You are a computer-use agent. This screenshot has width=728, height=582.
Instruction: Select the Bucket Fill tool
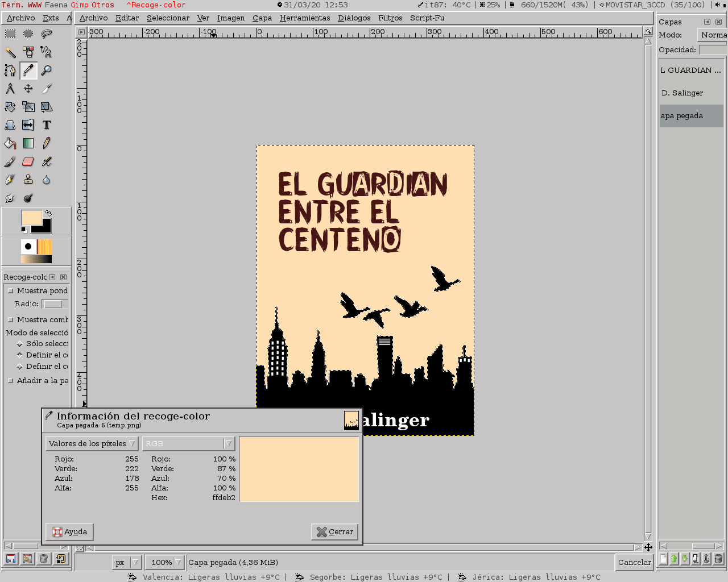(x=10, y=143)
